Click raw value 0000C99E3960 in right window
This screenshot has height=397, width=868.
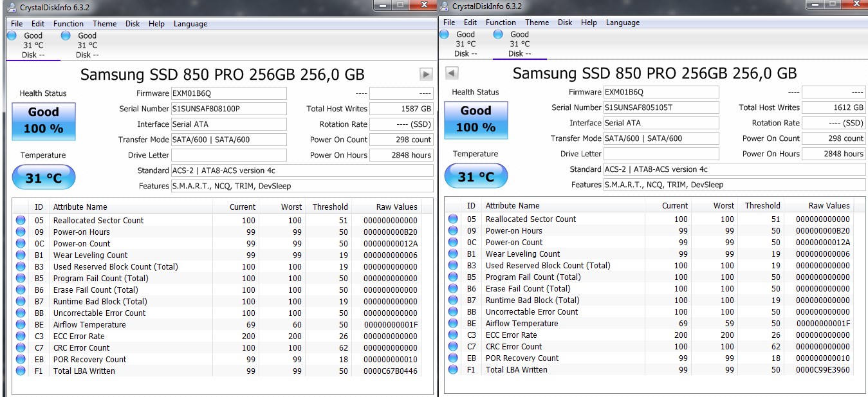click(823, 369)
